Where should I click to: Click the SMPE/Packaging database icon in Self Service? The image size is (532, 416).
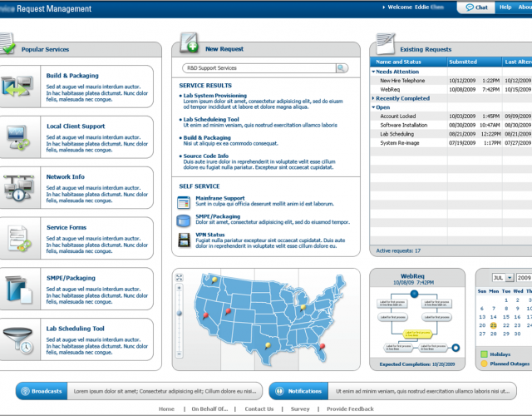[184, 220]
